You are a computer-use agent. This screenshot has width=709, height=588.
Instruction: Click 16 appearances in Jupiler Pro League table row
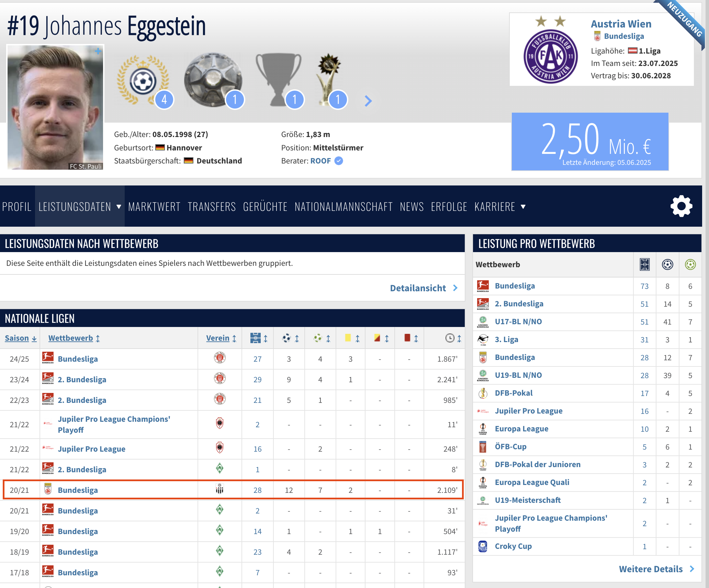point(258,449)
